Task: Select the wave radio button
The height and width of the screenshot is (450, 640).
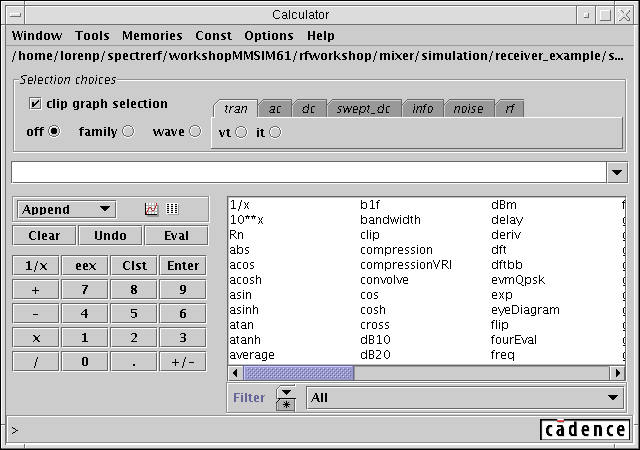Action: (x=194, y=131)
